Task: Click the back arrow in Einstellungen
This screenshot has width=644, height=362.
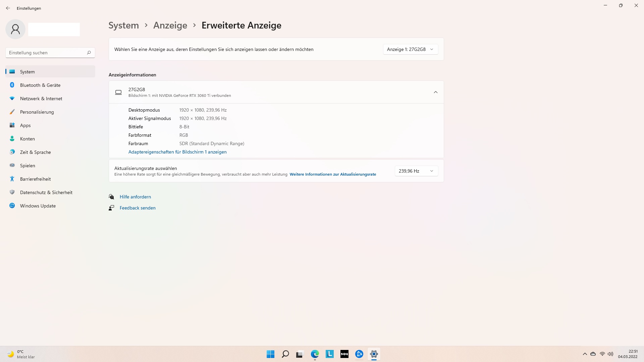Action: [8, 8]
